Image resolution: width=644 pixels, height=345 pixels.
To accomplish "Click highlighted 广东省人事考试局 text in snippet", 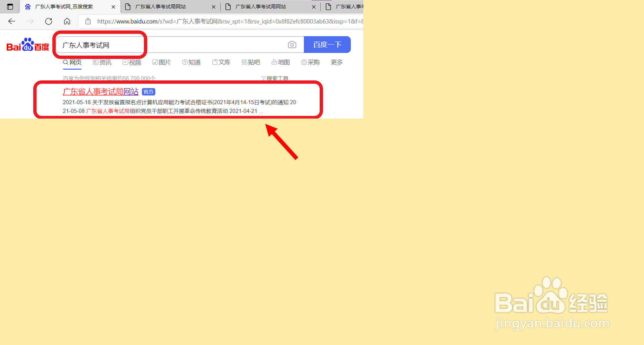I will pos(108,111).
